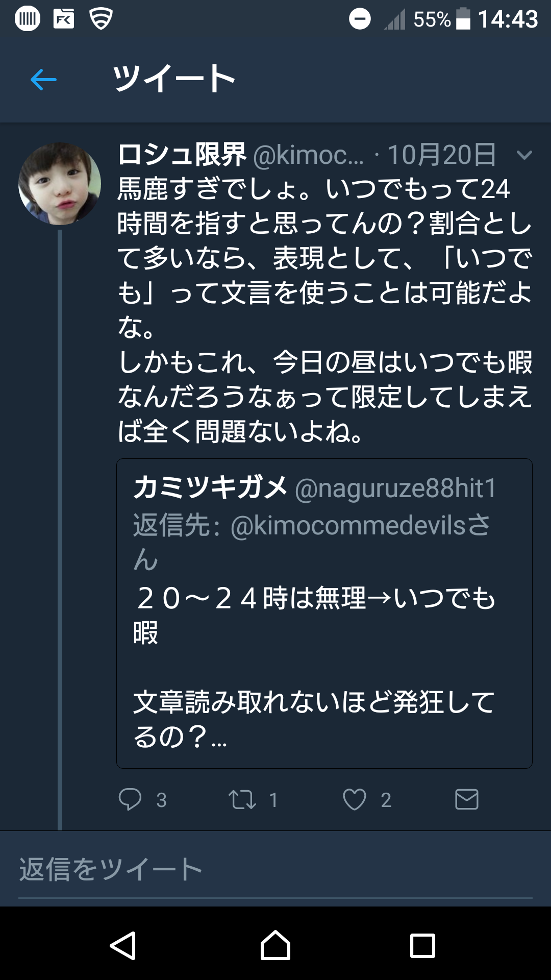Tap the shield Wi-Fi status icon
This screenshot has width=551, height=980.
pyautogui.click(x=101, y=19)
